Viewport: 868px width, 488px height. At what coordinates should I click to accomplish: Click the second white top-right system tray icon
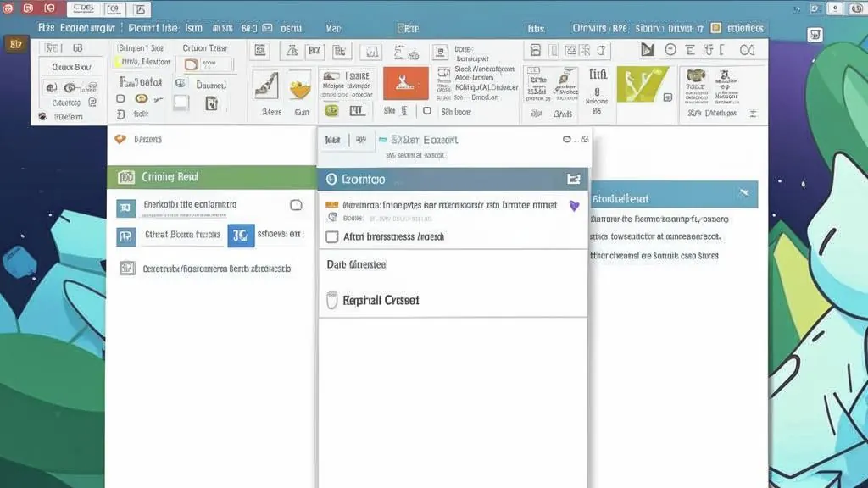[x=858, y=8]
